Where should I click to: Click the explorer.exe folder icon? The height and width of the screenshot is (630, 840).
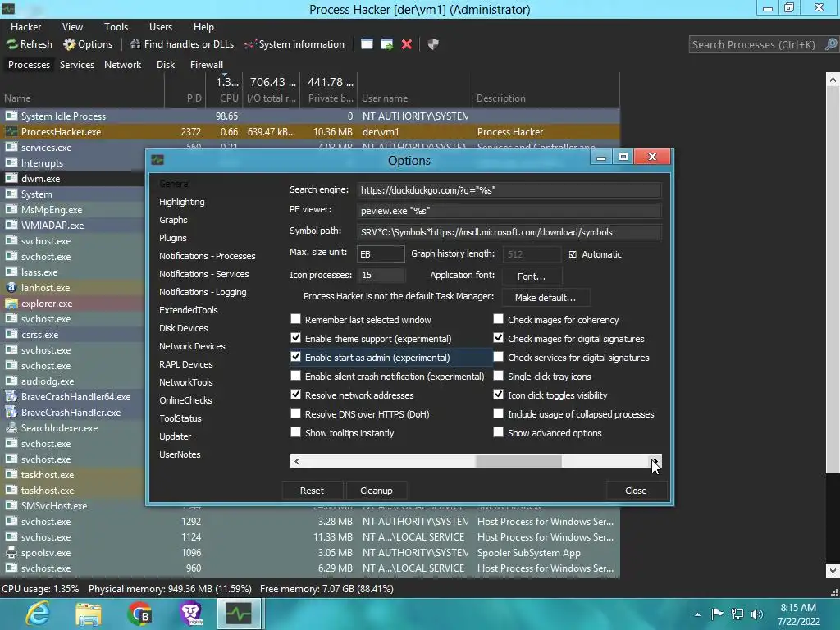pyautogui.click(x=11, y=304)
